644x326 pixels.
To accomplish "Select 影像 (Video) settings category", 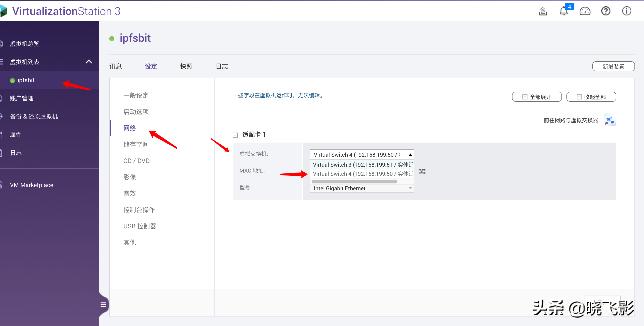I will [129, 177].
